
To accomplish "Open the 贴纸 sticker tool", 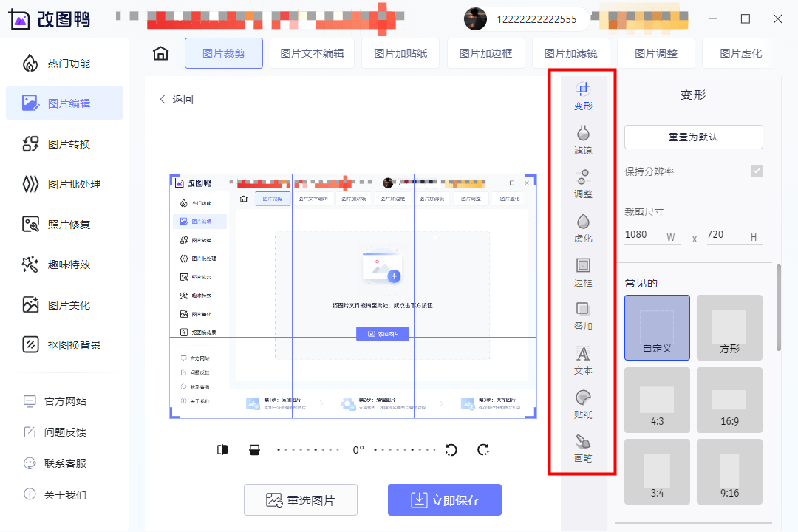I will pyautogui.click(x=583, y=405).
